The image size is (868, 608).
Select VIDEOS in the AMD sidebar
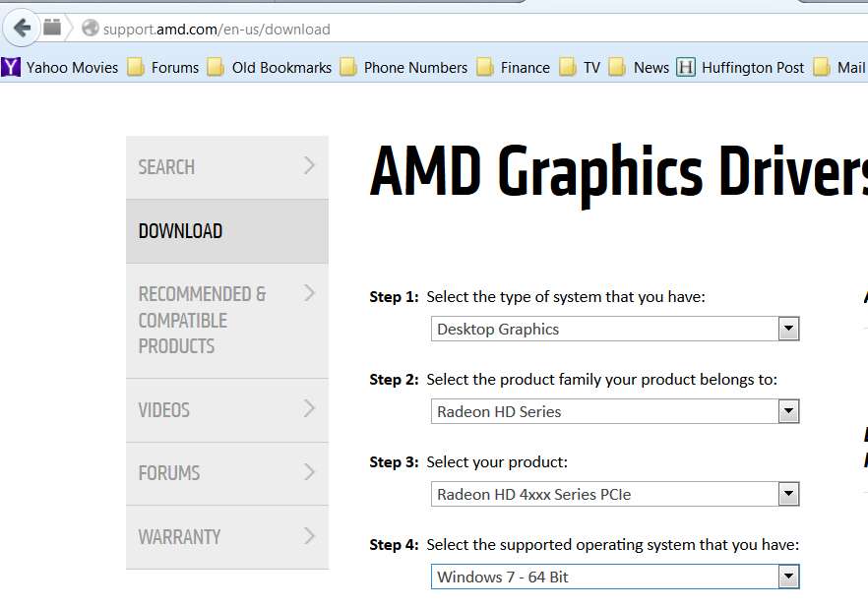coord(227,410)
